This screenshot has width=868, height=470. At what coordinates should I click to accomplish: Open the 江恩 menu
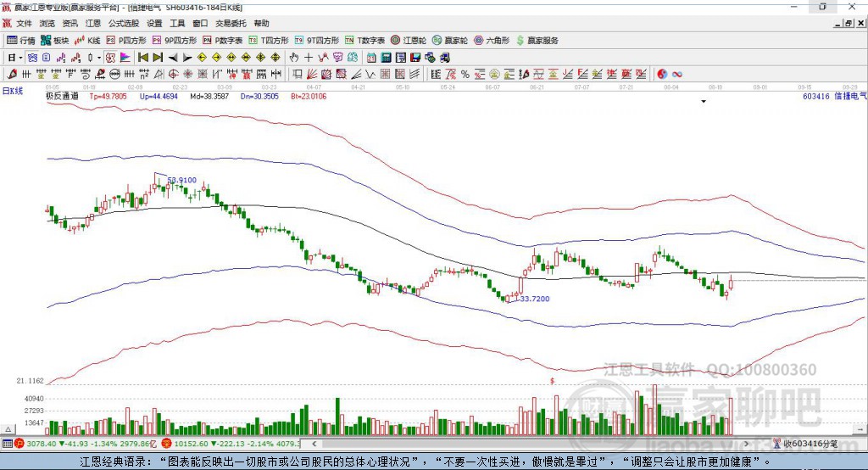coord(93,23)
